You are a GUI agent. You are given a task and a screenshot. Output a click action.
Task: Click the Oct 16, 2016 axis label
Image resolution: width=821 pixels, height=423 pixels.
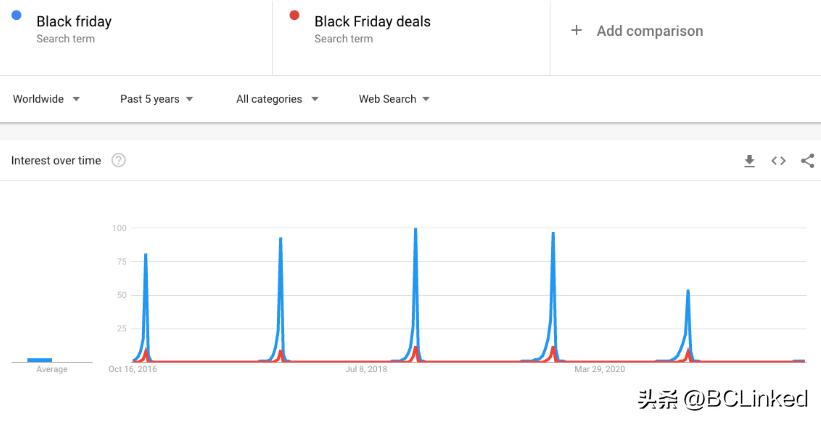click(x=132, y=369)
